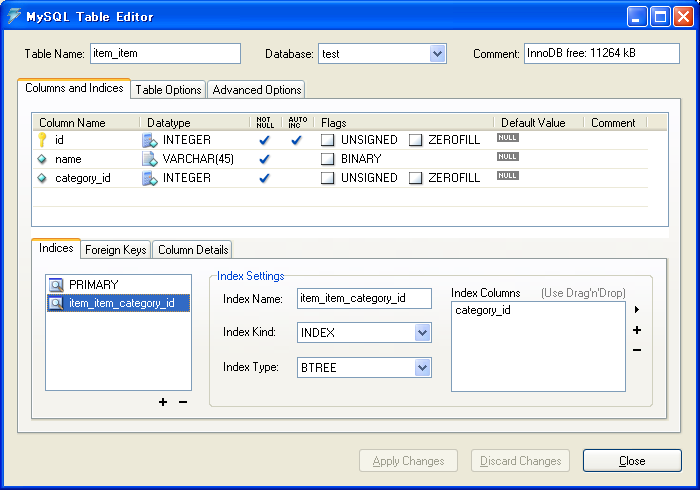The width and height of the screenshot is (700, 490).
Task: Click the PRIMARY index icon
Action: pos(56,285)
